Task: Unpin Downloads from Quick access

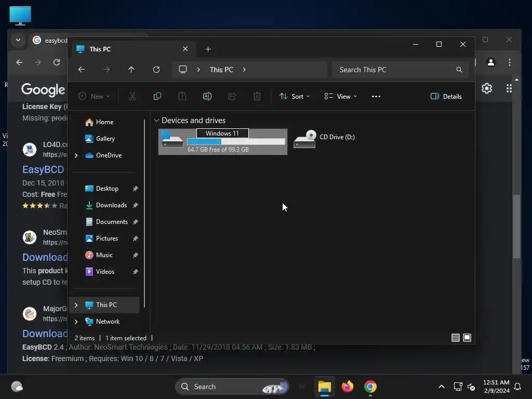Action: pos(136,205)
